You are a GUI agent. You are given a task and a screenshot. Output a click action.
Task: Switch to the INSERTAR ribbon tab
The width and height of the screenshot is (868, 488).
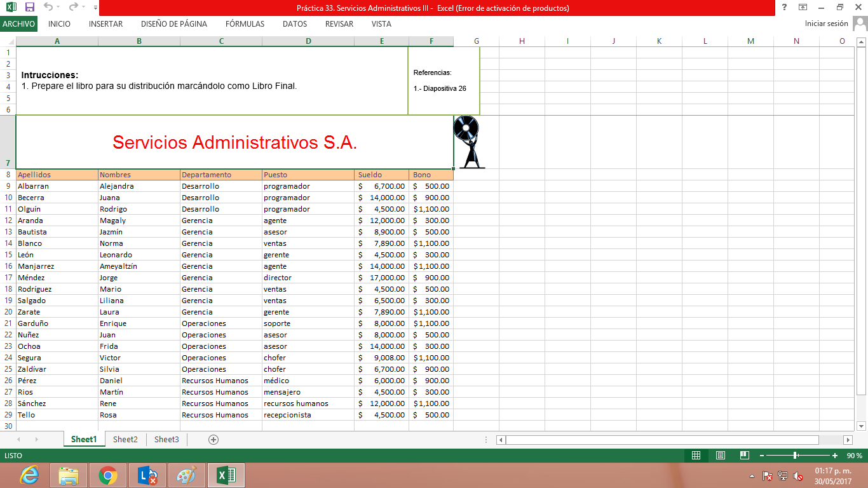(106, 24)
